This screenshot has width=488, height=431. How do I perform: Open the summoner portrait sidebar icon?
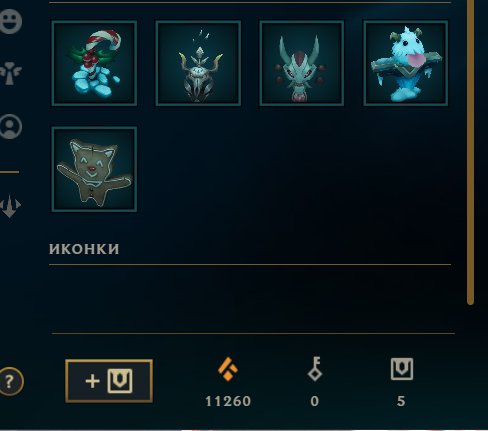click(10, 126)
